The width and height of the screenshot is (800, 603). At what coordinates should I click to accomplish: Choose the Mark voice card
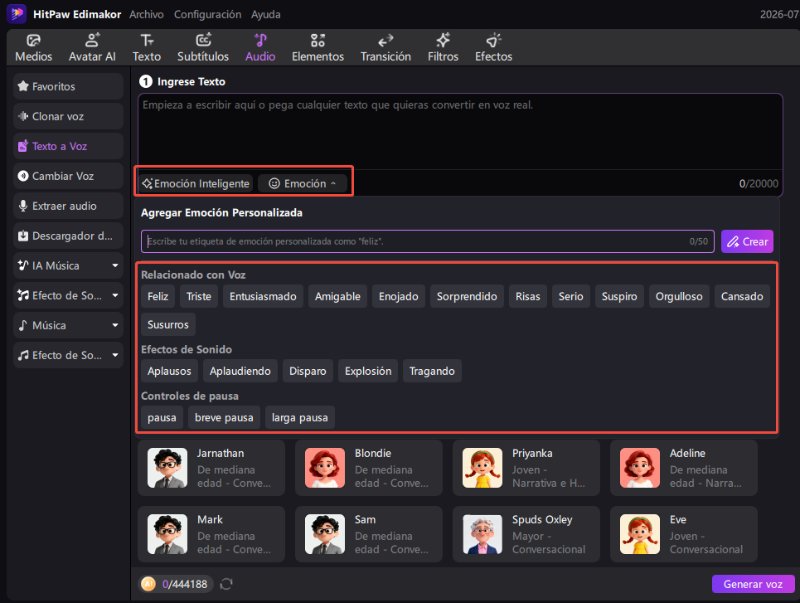pos(211,534)
